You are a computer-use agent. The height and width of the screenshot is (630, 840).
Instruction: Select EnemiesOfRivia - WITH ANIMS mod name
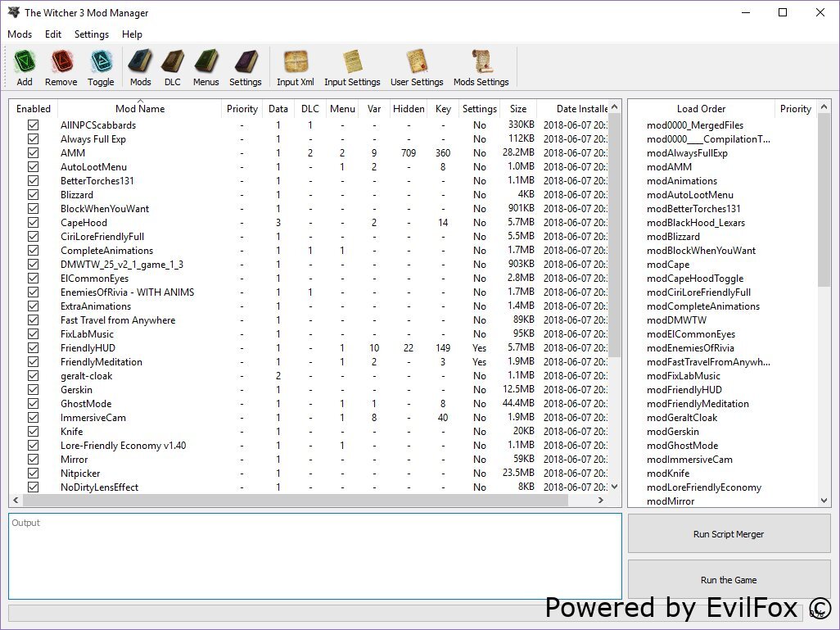click(x=128, y=292)
